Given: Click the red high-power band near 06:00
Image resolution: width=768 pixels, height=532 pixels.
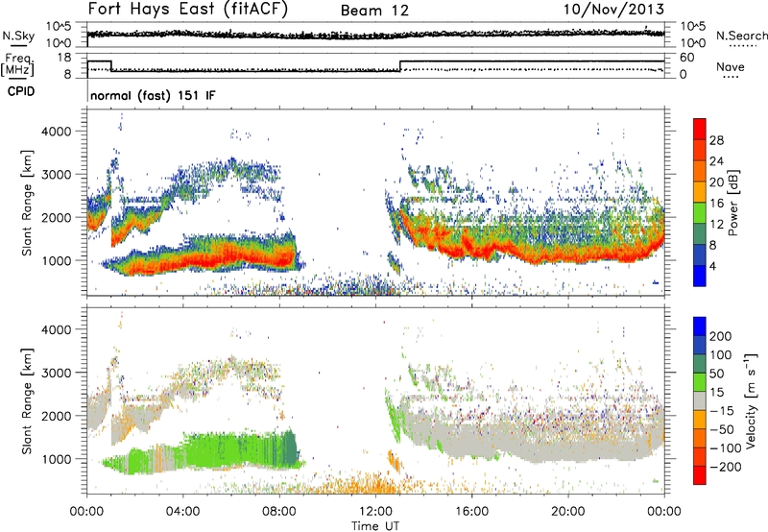Looking at the screenshot, I should coord(230,256).
